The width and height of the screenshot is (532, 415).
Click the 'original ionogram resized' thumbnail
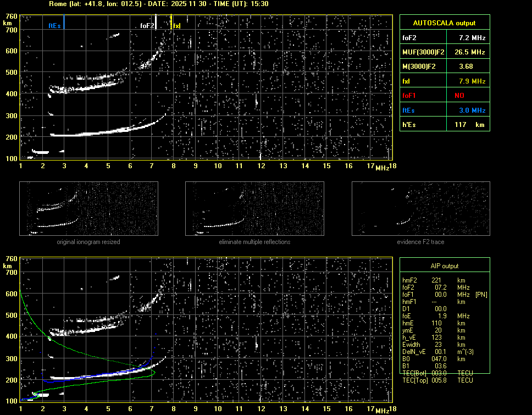pyautogui.click(x=88, y=209)
